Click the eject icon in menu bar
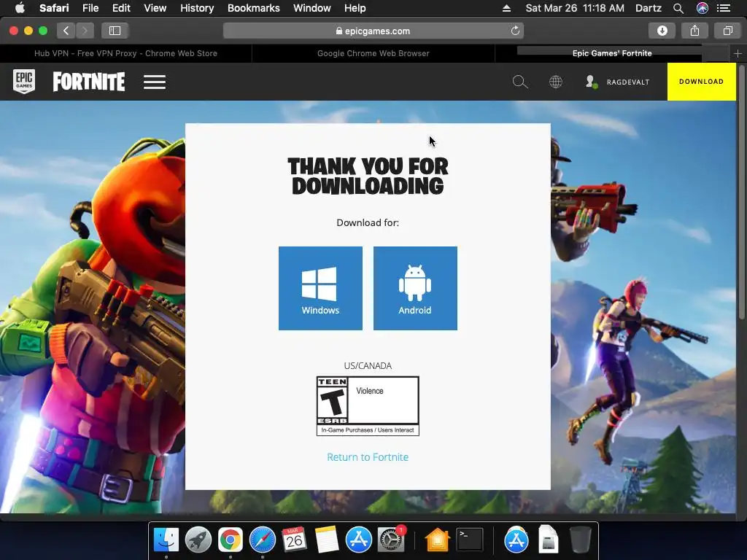The height and width of the screenshot is (560, 747). (506, 8)
